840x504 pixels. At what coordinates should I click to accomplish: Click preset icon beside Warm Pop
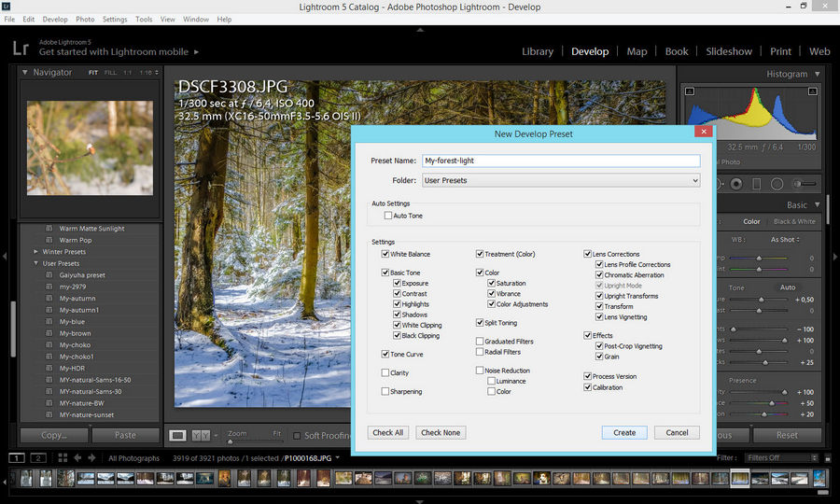[49, 240]
